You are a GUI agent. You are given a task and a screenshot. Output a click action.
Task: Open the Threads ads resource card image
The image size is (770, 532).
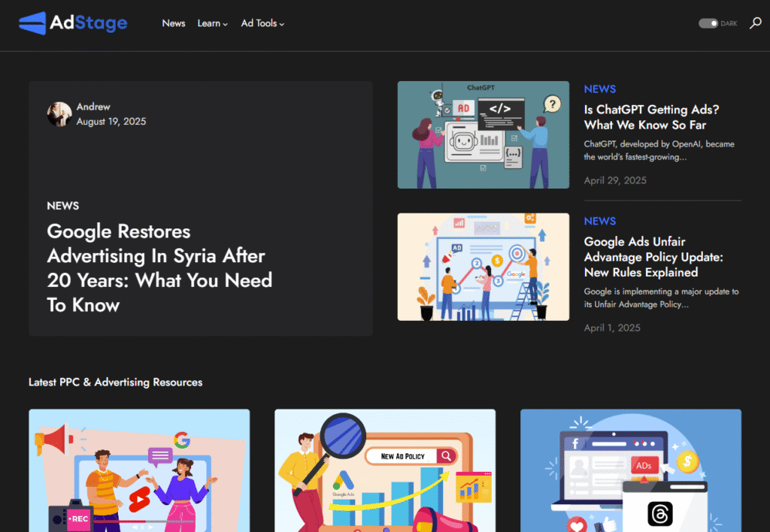click(630, 470)
